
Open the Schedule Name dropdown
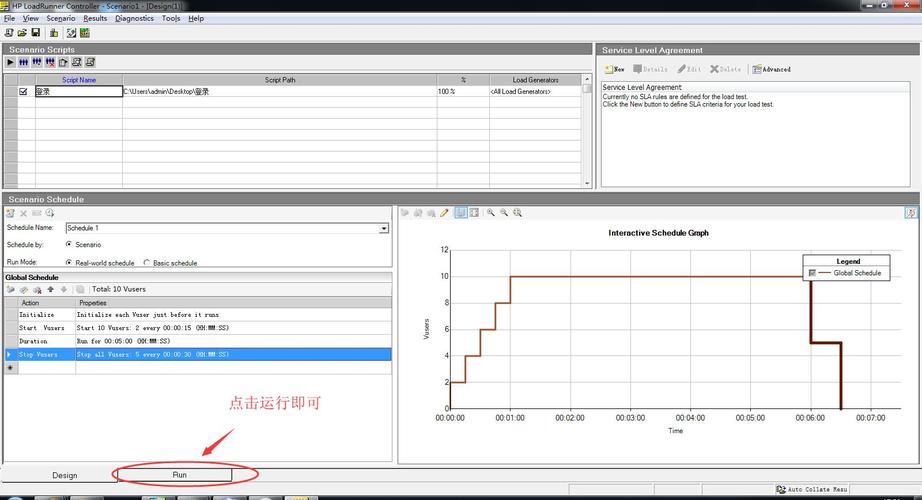384,228
